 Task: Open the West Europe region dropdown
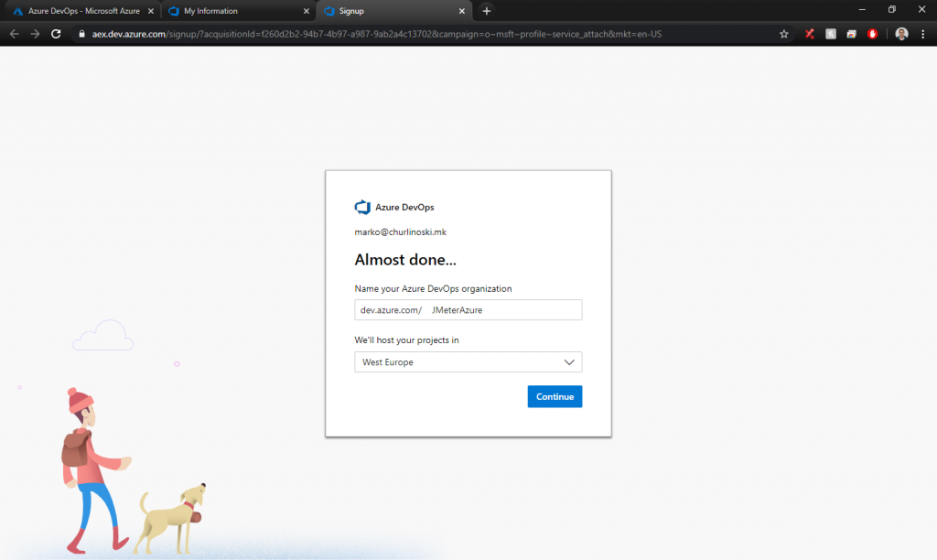[x=468, y=361]
